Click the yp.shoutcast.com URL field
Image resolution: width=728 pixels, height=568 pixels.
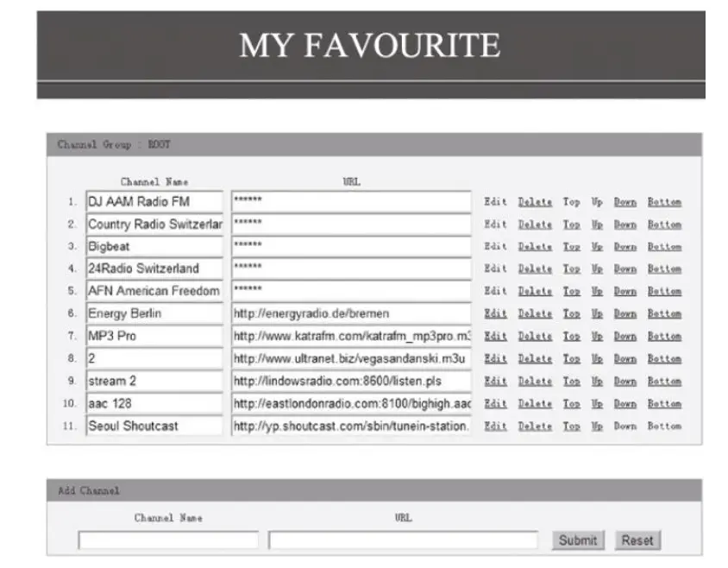351,426
